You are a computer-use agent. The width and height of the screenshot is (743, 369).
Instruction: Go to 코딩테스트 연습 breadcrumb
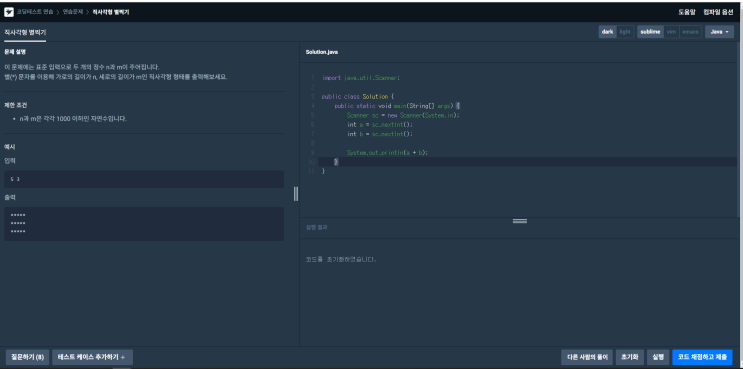point(35,12)
